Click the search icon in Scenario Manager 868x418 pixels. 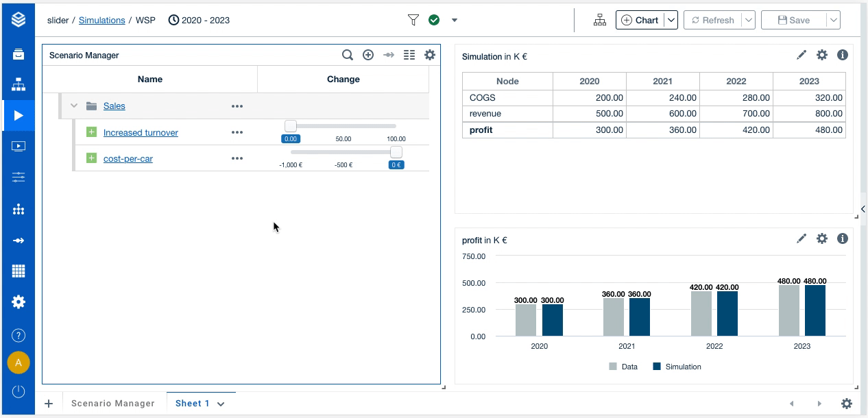348,56
